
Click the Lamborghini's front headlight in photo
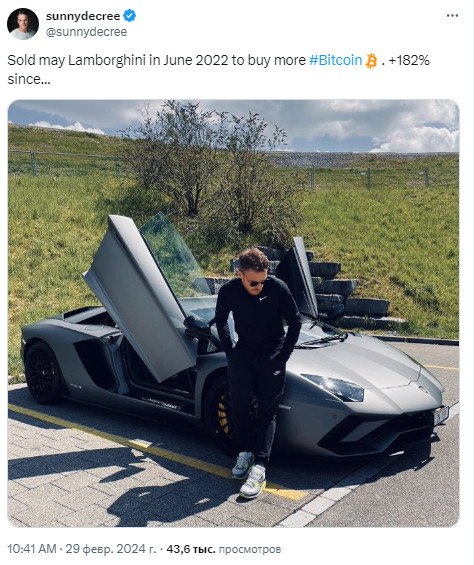tap(335, 387)
